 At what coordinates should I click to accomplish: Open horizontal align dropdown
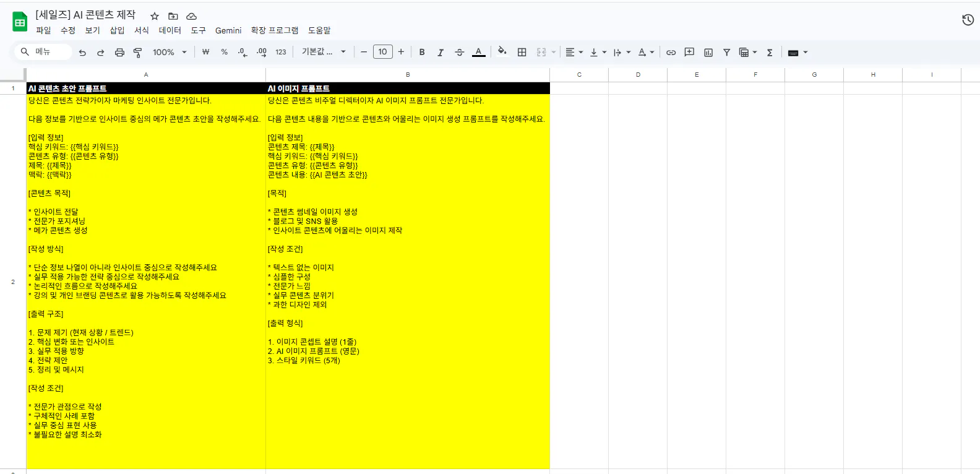click(574, 52)
